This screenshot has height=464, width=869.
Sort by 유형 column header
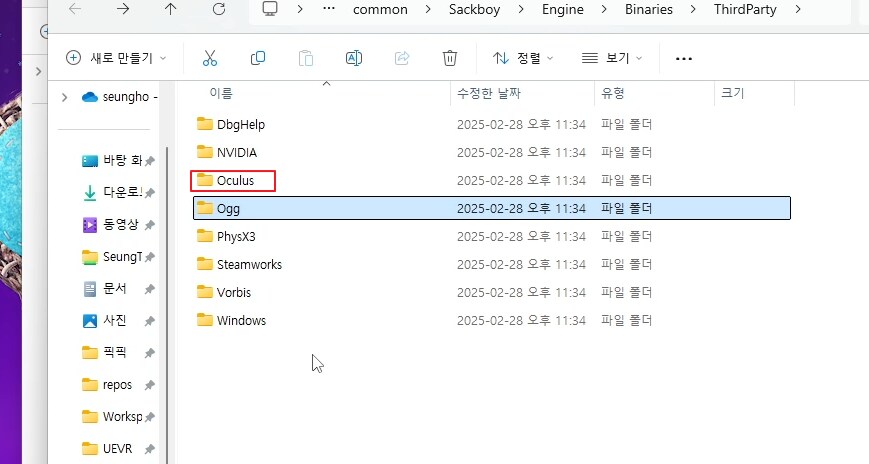click(x=613, y=93)
